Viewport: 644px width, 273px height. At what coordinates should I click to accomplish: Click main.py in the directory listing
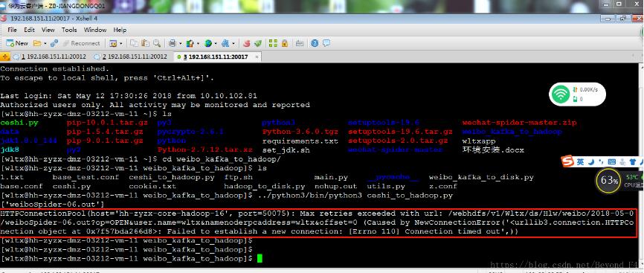[331, 178]
